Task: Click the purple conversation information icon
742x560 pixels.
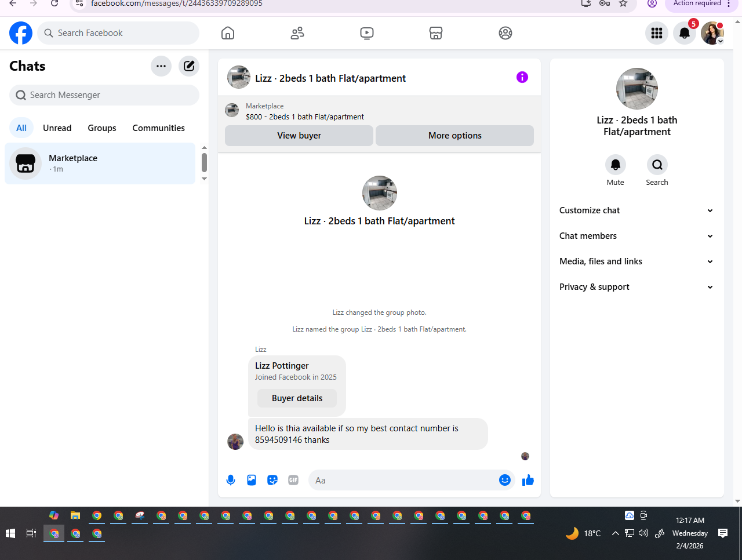Action: pos(522,77)
